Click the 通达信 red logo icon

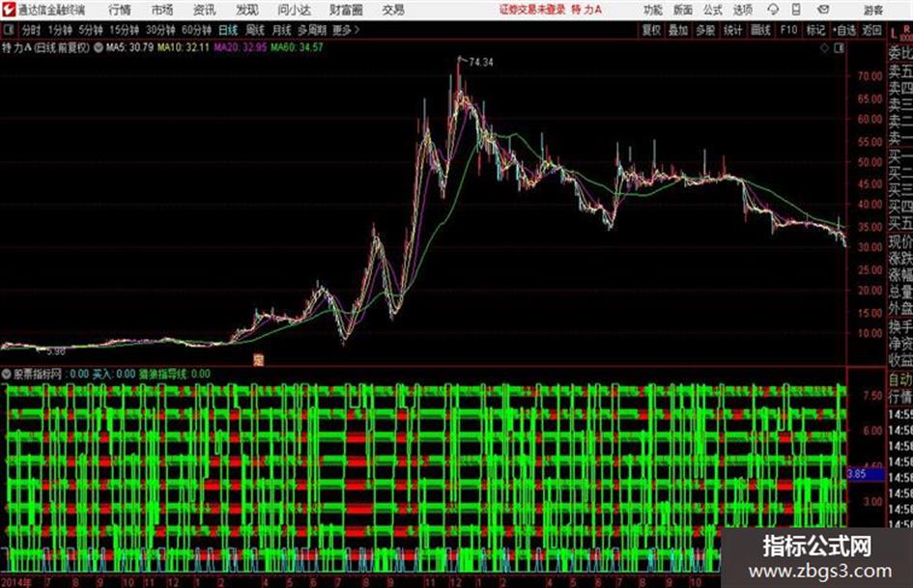(x=8, y=10)
